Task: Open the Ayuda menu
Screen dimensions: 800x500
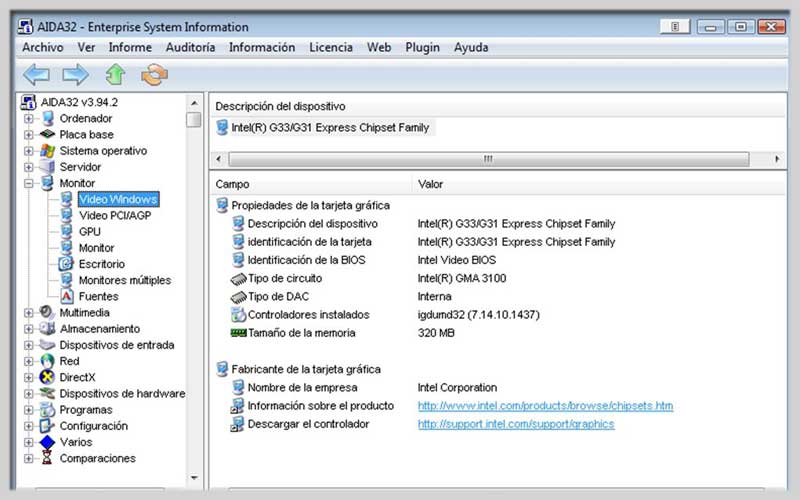Action: (471, 47)
